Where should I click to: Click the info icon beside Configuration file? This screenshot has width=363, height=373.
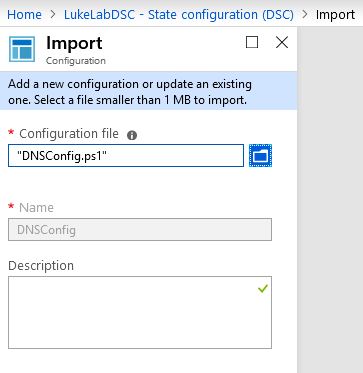point(132,135)
